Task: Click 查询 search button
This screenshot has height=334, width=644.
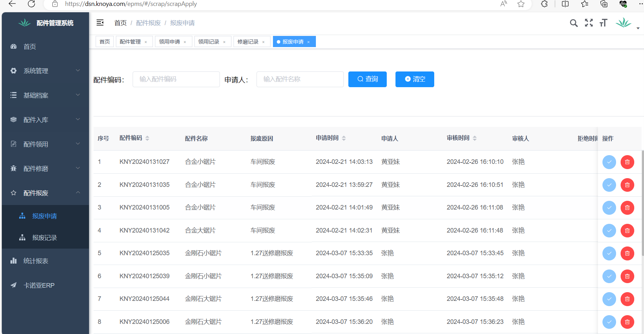Action: [368, 79]
